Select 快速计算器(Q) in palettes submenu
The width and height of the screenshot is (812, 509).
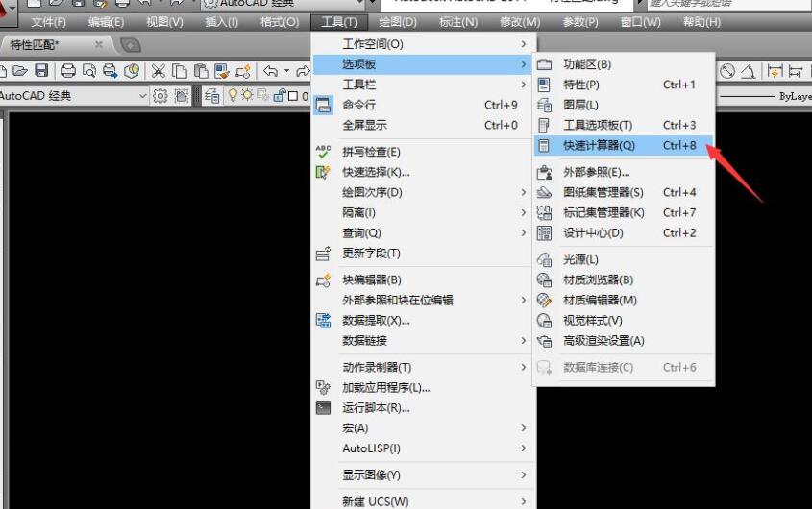[x=624, y=146]
